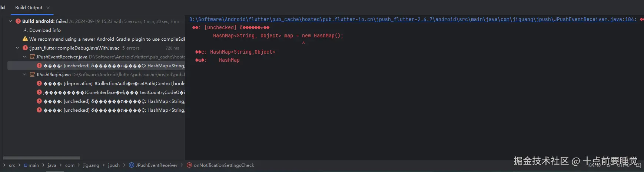Collapse the Build android failed node

(10, 21)
